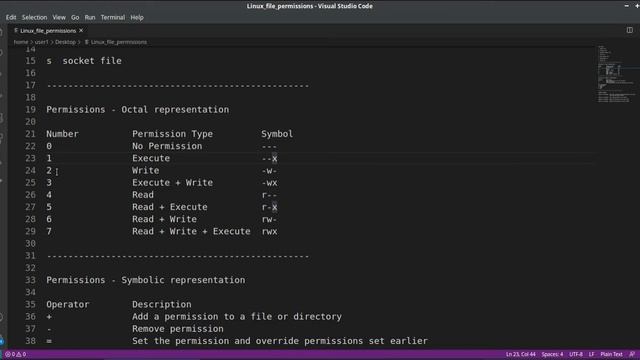Click the 'Desktop' breadcrumb segment
640x360 pixels.
65,42
